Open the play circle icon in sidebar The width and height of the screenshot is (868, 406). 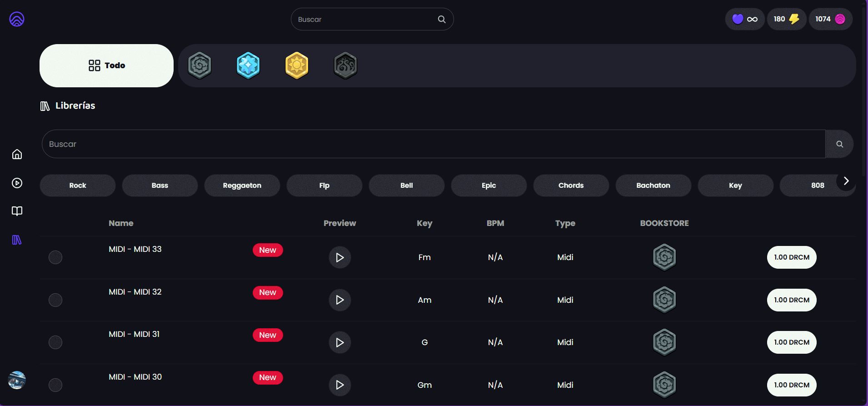click(x=17, y=183)
